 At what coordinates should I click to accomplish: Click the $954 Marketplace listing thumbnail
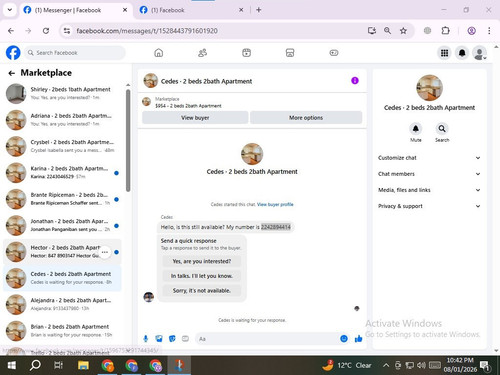tap(146, 101)
